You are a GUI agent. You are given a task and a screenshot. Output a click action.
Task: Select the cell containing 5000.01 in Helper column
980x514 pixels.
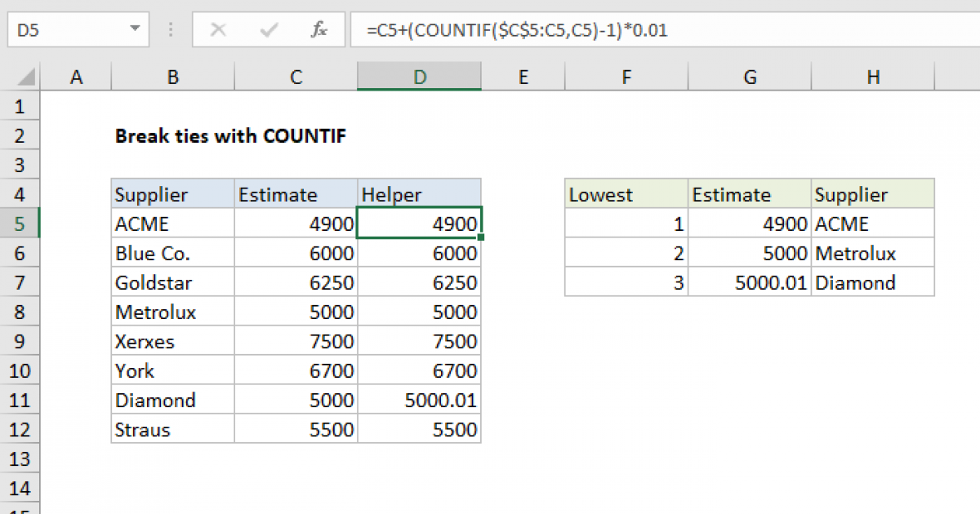pos(419,401)
